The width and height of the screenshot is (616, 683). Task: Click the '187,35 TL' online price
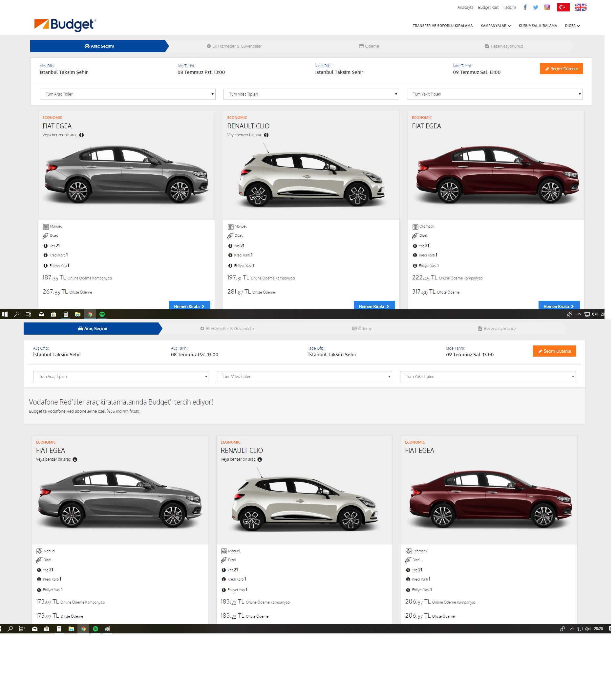click(x=54, y=278)
